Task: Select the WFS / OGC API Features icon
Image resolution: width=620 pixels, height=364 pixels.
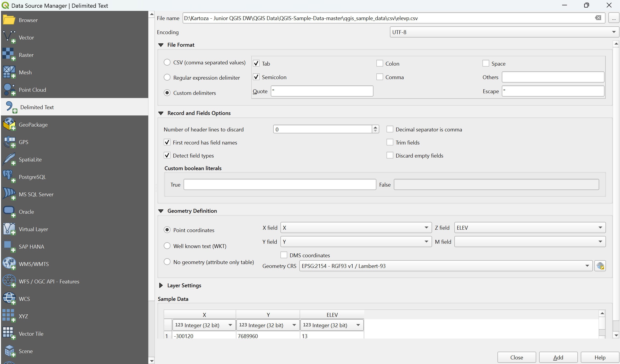Action: pyautogui.click(x=9, y=281)
